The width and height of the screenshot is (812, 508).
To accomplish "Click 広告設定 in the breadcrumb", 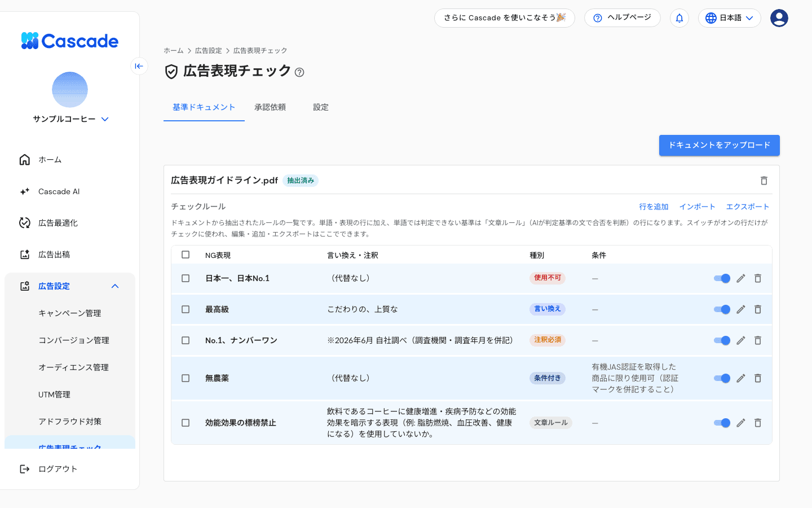I will click(x=209, y=51).
